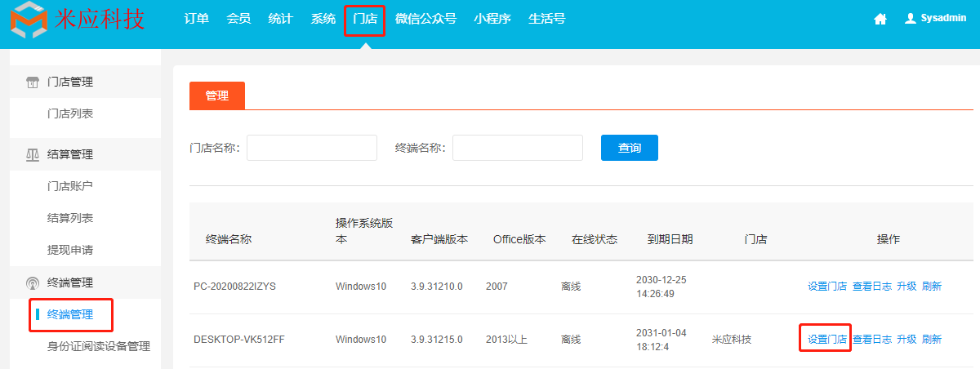Viewport: 980px width, 369px height.
Task: Click the 米应科技 logo icon
Action: pyautogui.click(x=29, y=21)
